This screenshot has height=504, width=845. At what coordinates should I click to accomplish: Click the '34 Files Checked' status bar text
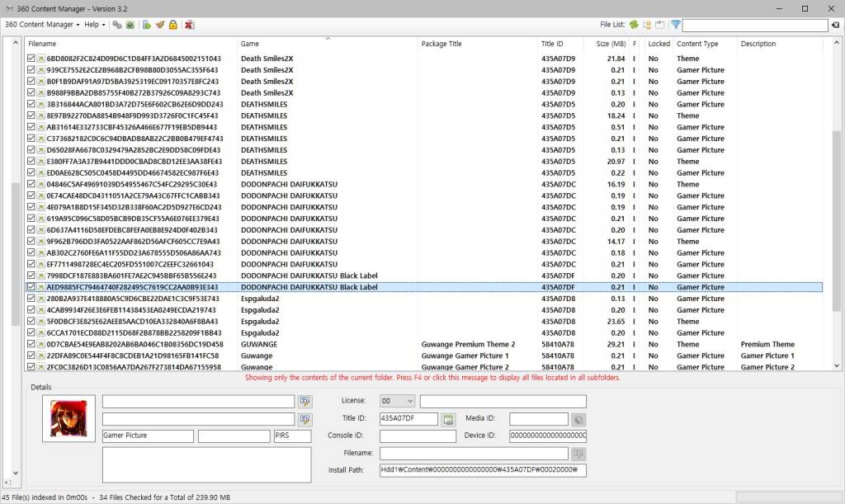(165, 497)
